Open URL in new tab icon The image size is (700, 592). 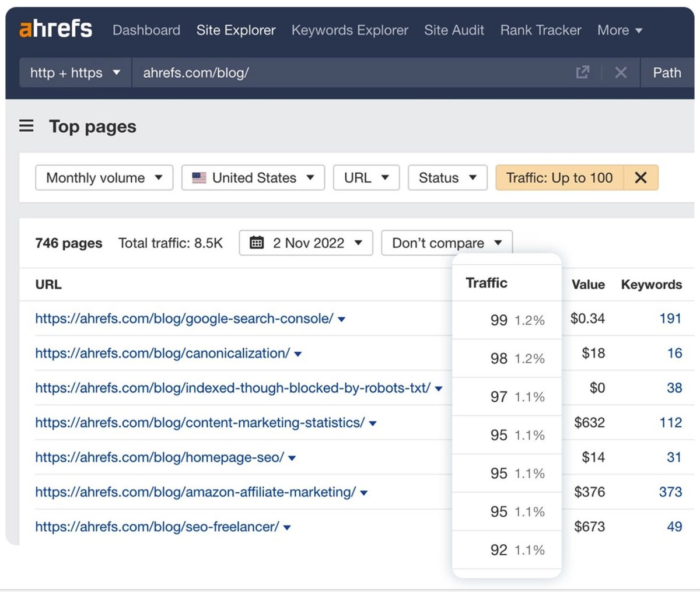[582, 72]
